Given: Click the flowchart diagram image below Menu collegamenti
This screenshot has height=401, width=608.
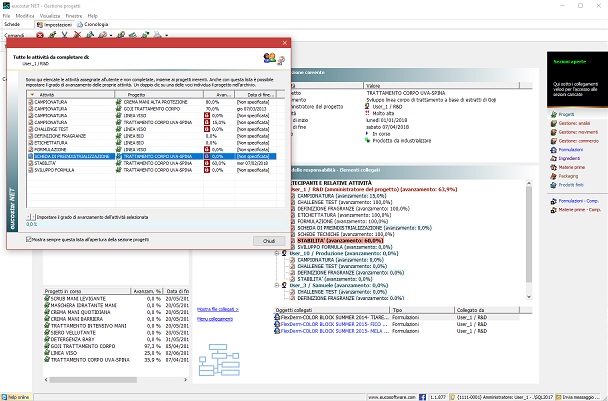Looking at the screenshot, I should tap(219, 360).
